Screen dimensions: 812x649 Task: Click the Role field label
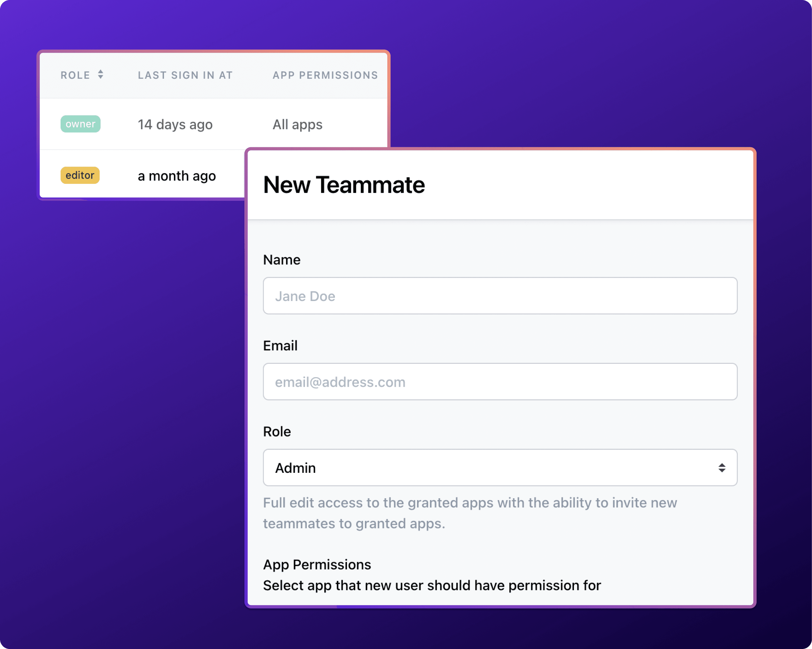(277, 432)
